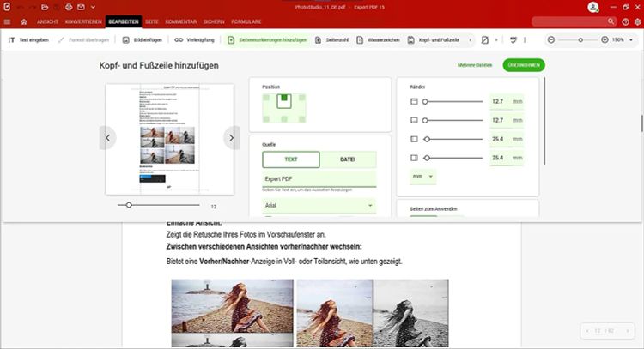Click Bild einfügen toolbar icon

[142, 40]
